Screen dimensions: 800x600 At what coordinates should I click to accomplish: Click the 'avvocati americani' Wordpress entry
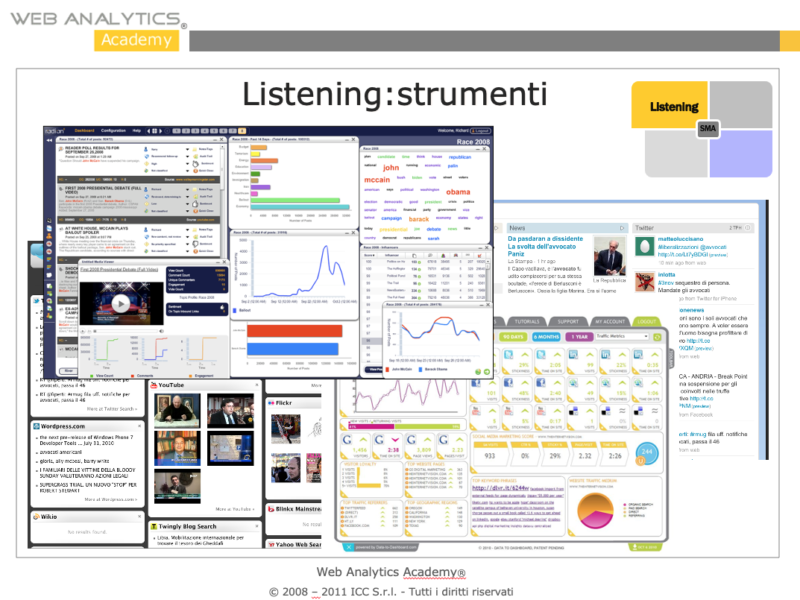coord(61,452)
